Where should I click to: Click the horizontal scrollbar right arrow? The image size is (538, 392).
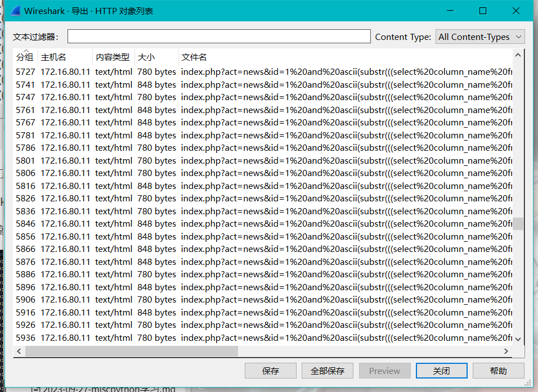pos(505,351)
